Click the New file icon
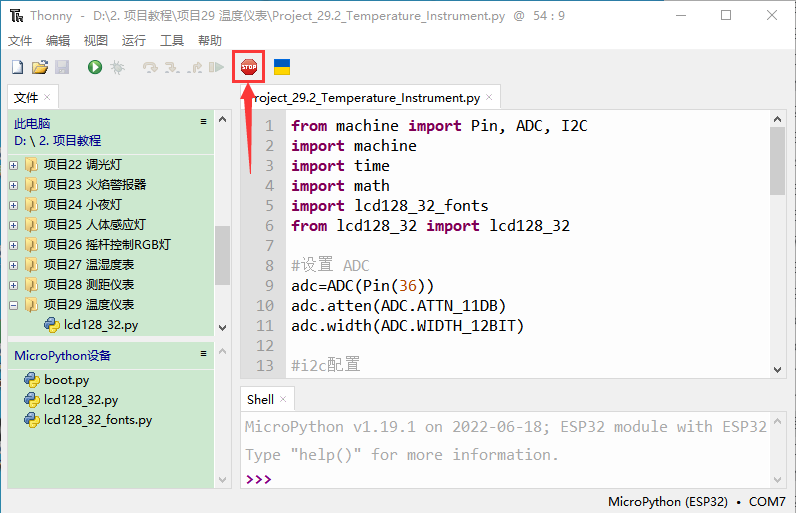 [x=17, y=67]
